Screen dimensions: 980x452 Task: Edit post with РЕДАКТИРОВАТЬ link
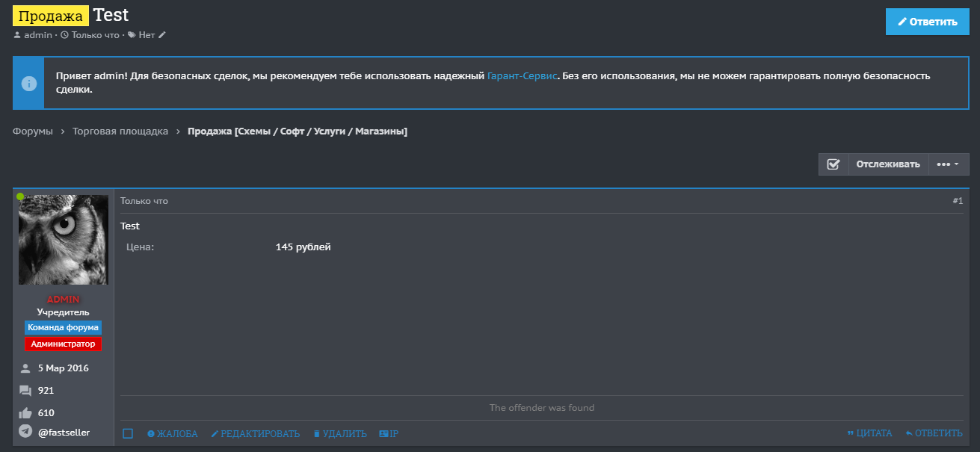[255, 434]
